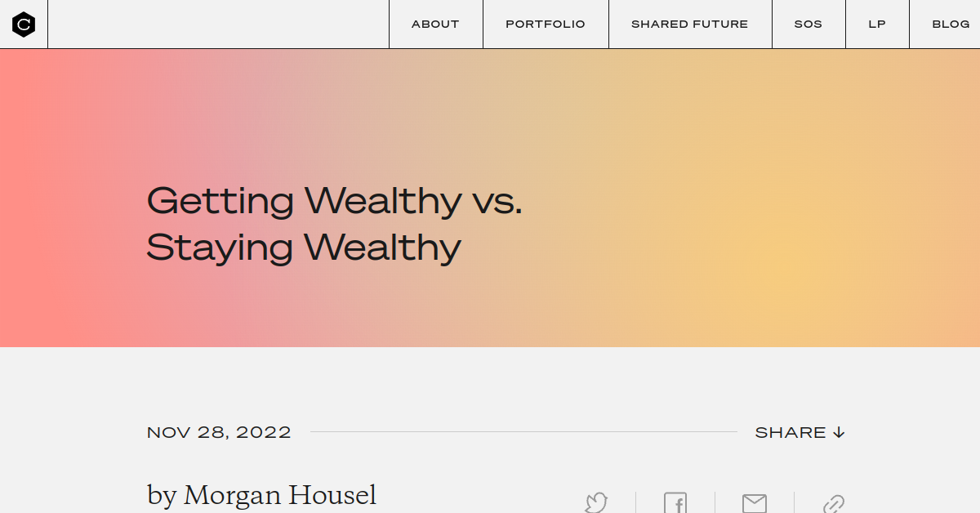Click the word "by" before the author name
The width and height of the screenshot is (980, 513).
tap(162, 496)
